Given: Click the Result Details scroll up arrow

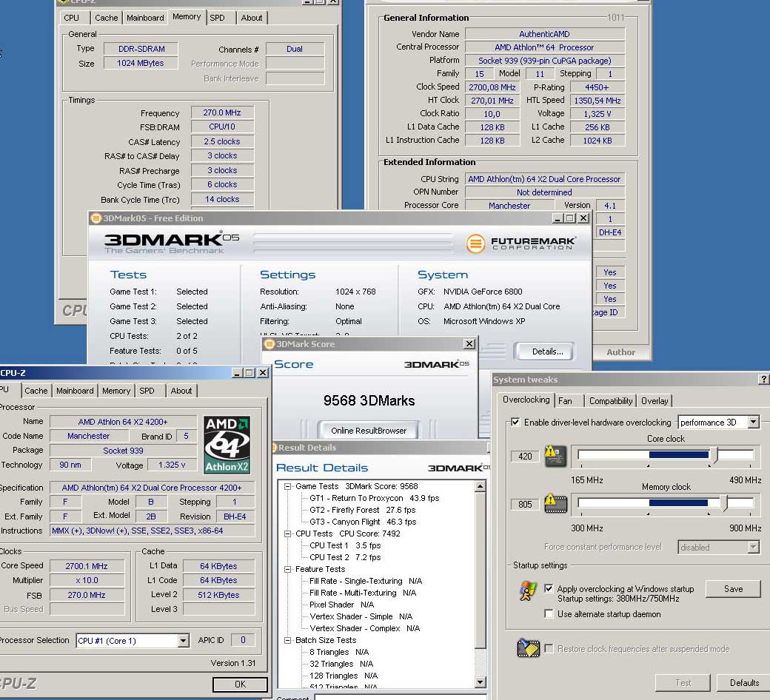Looking at the screenshot, I should click(x=481, y=486).
